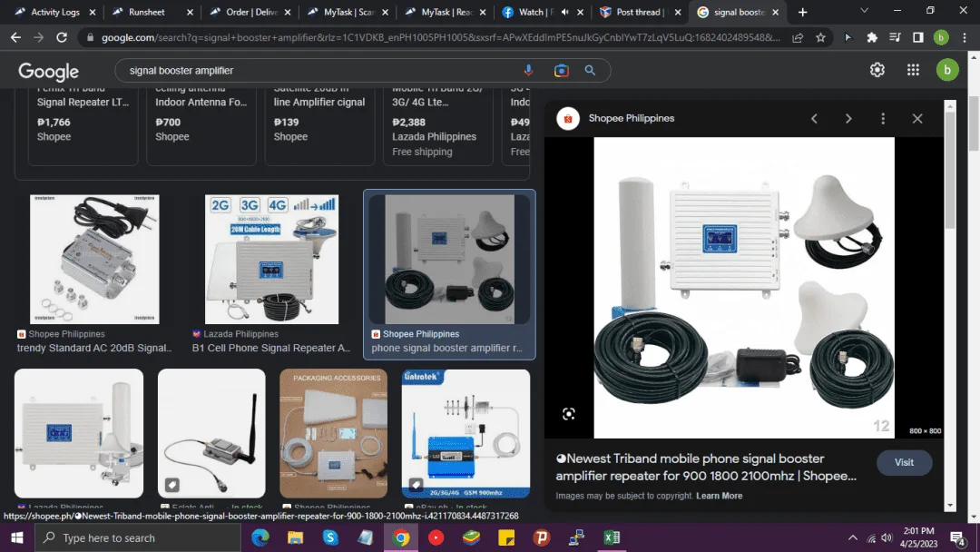The image size is (980, 552).
Task: Toggle the browser side panel icon
Action: pos(917,37)
